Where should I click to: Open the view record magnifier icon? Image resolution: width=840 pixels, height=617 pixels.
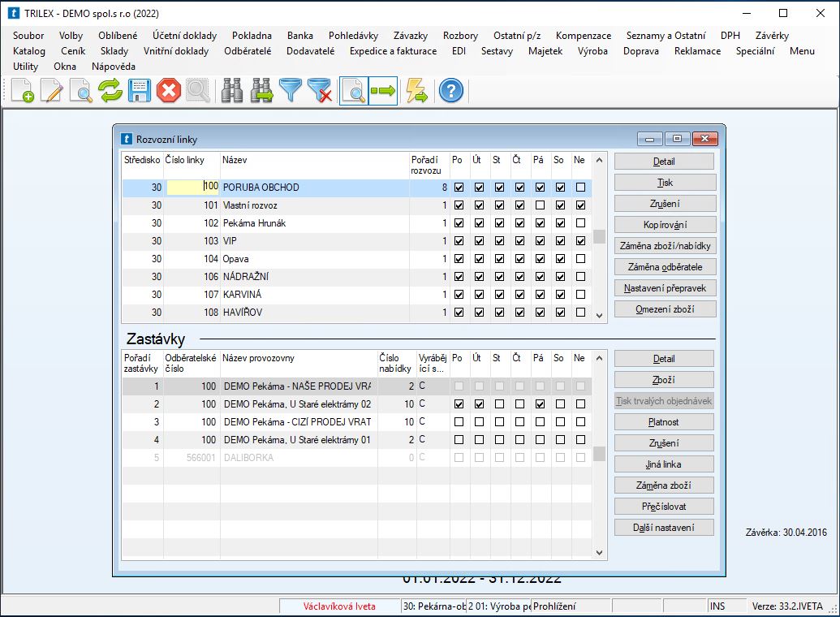(x=81, y=91)
